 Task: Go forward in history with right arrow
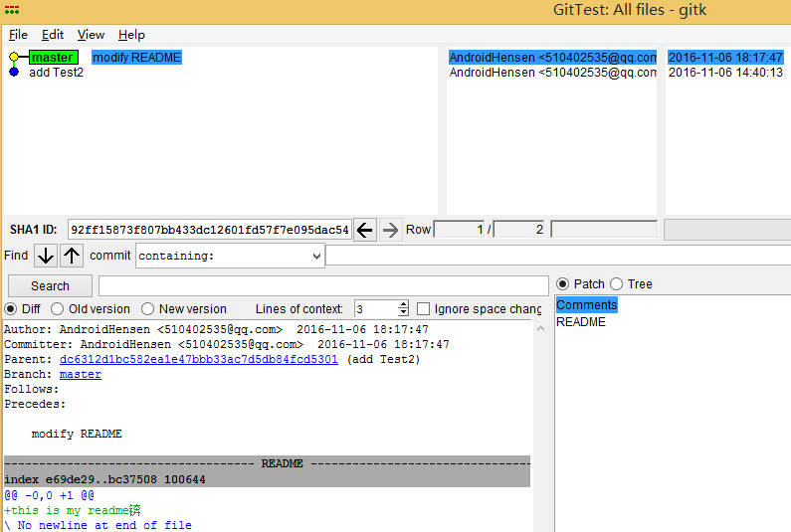point(390,230)
